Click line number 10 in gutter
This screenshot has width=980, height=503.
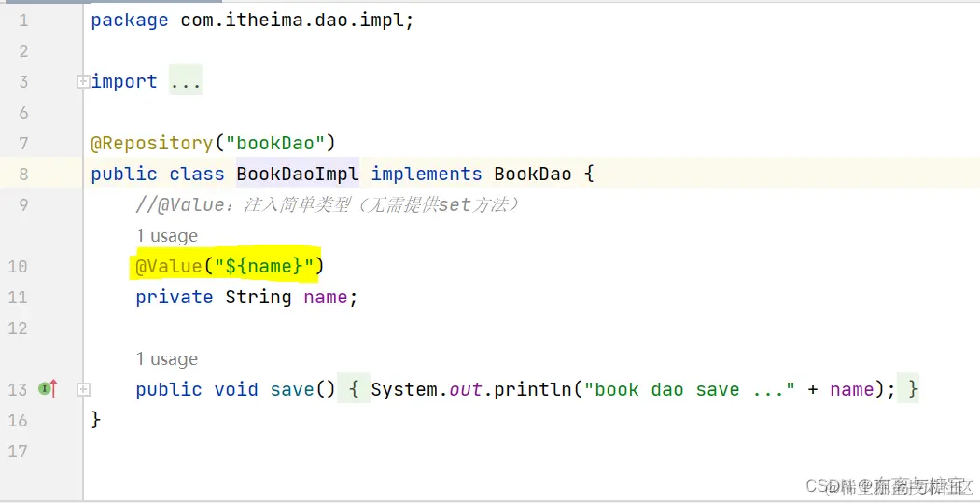coord(18,267)
